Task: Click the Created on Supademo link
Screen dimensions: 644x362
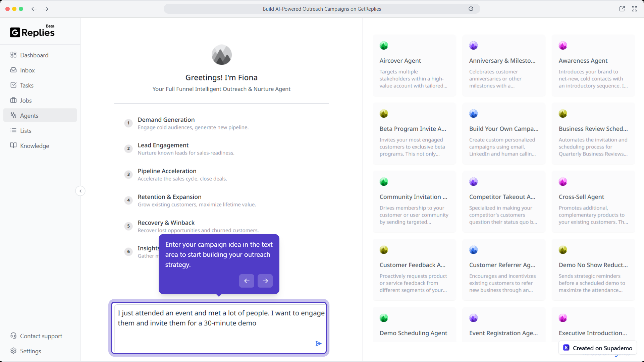Action: click(x=598, y=348)
